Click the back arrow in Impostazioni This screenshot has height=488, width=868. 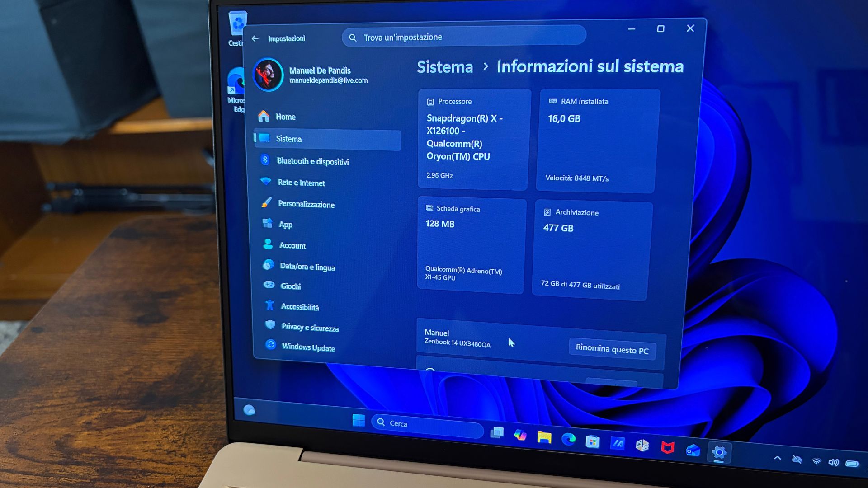[x=255, y=39]
